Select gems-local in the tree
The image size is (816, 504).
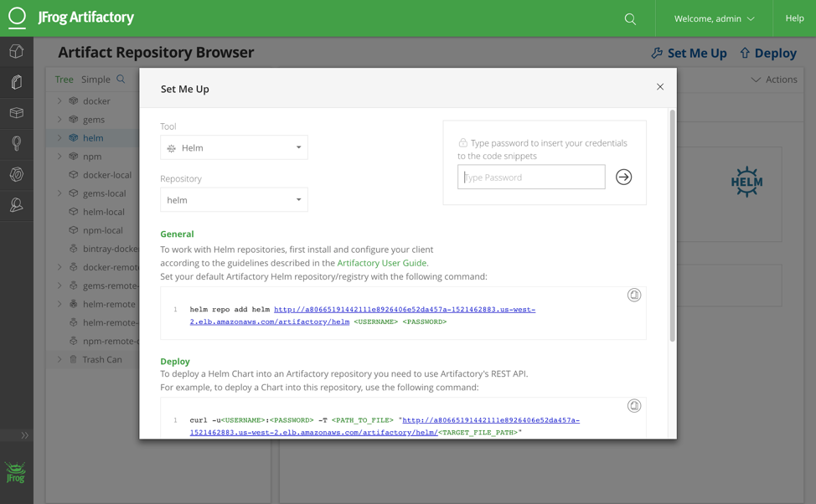pos(105,193)
